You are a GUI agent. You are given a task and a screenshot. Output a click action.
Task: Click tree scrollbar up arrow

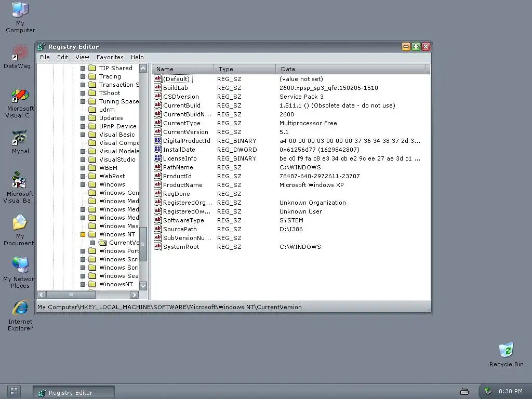coord(143,68)
